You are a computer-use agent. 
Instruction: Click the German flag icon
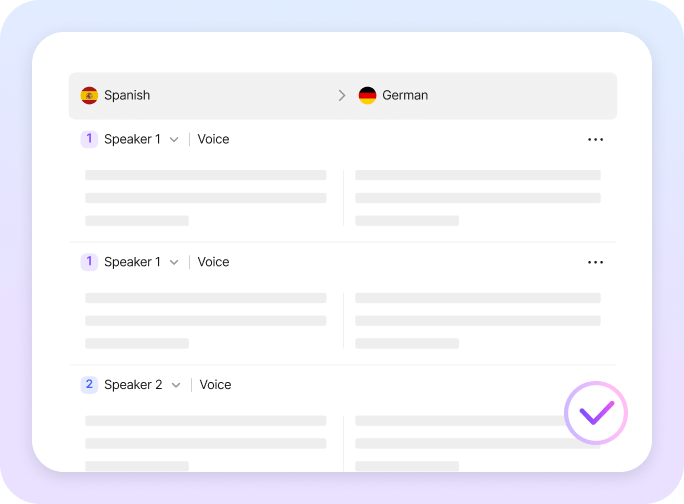[367, 96]
